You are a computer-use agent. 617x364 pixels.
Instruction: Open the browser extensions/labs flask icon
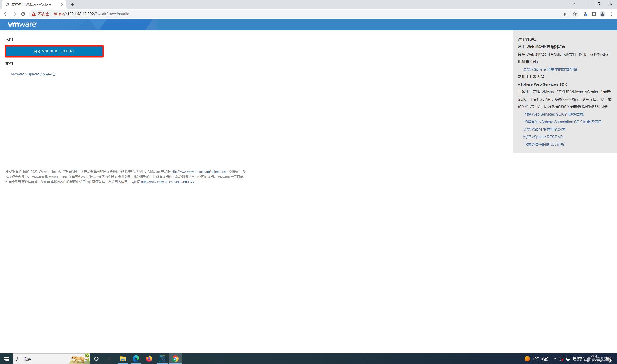coord(585,14)
